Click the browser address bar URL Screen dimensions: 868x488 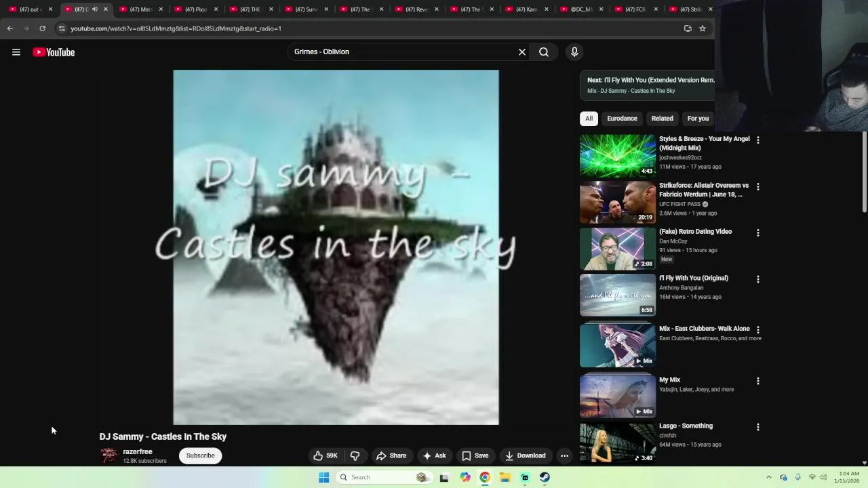(x=176, y=28)
